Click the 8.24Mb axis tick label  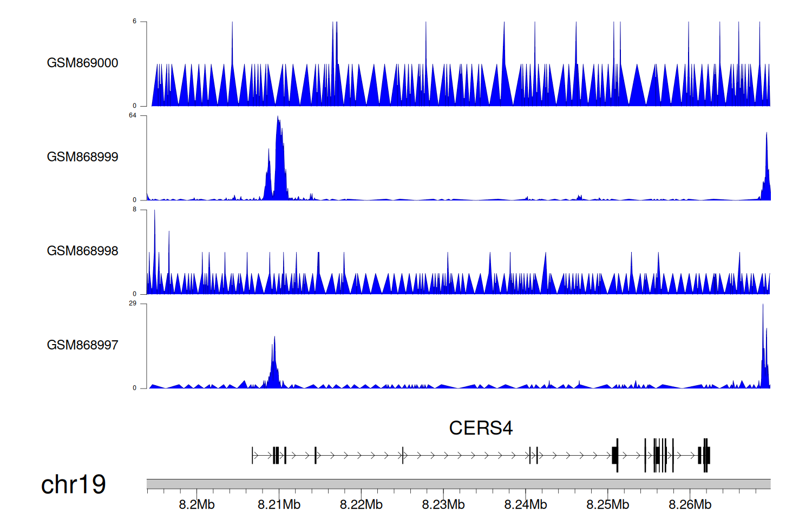coord(525,505)
